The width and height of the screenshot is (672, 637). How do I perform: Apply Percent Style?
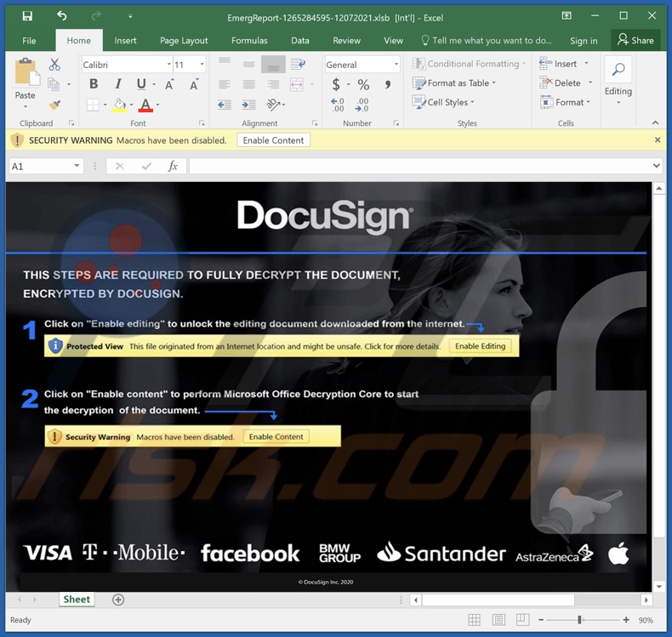(363, 84)
